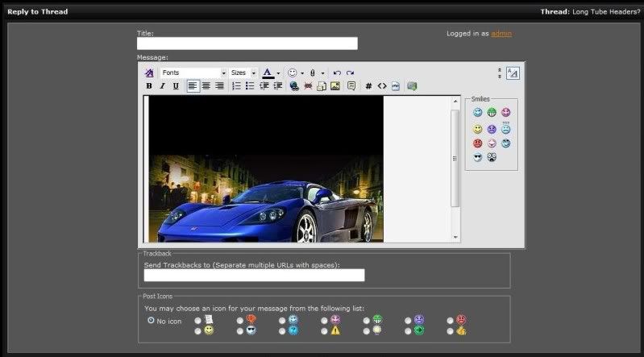644x357 pixels.
Task: Insert a hyperlink with globe icon
Action: coord(294,86)
